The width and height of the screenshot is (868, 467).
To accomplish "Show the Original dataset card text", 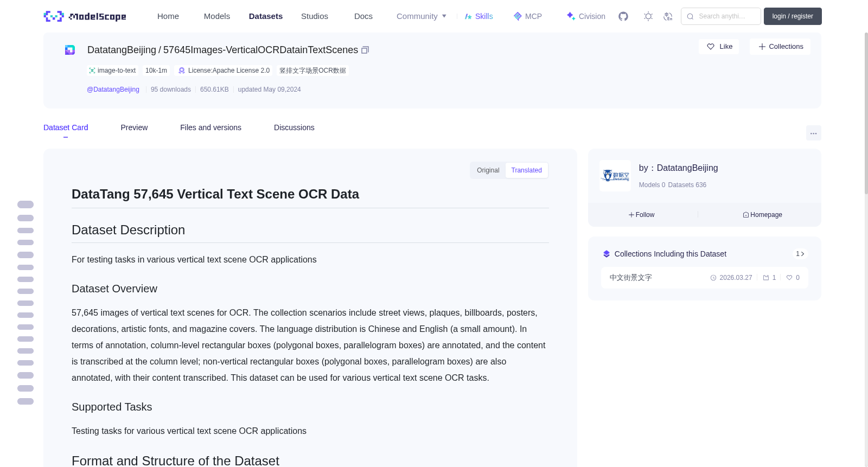I will (488, 170).
